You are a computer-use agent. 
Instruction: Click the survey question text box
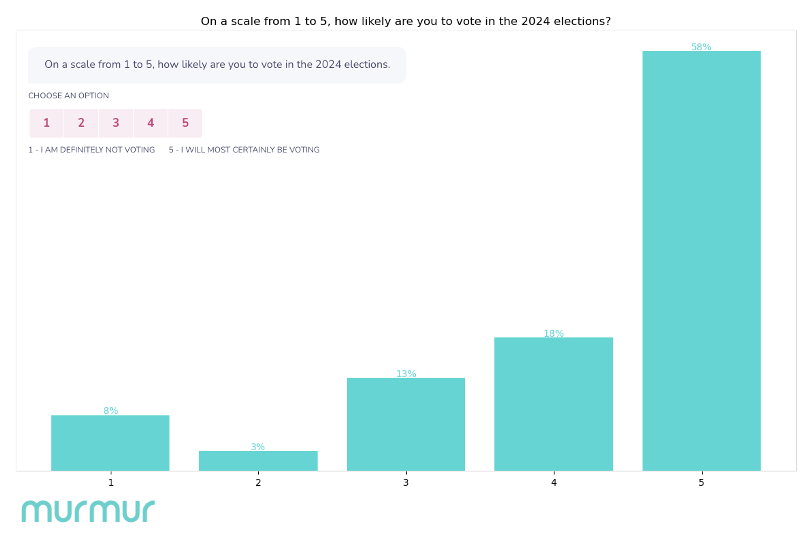coord(217,65)
